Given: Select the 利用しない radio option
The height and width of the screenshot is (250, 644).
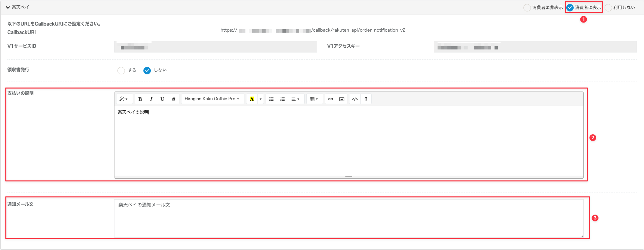Looking at the screenshot, I should tap(608, 7).
